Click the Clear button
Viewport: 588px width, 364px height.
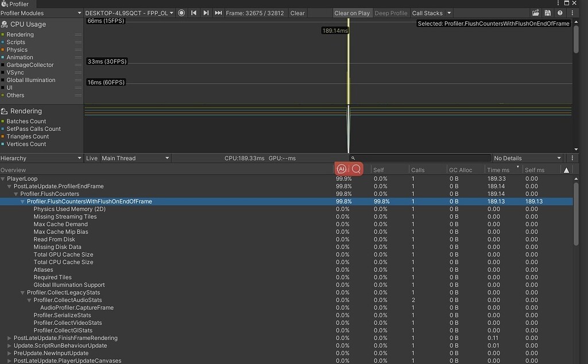point(297,13)
